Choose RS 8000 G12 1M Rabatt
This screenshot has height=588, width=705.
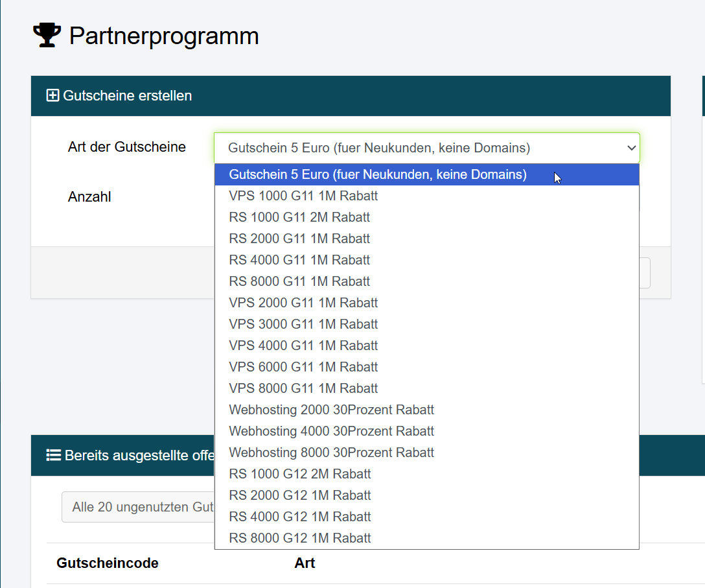pos(299,538)
